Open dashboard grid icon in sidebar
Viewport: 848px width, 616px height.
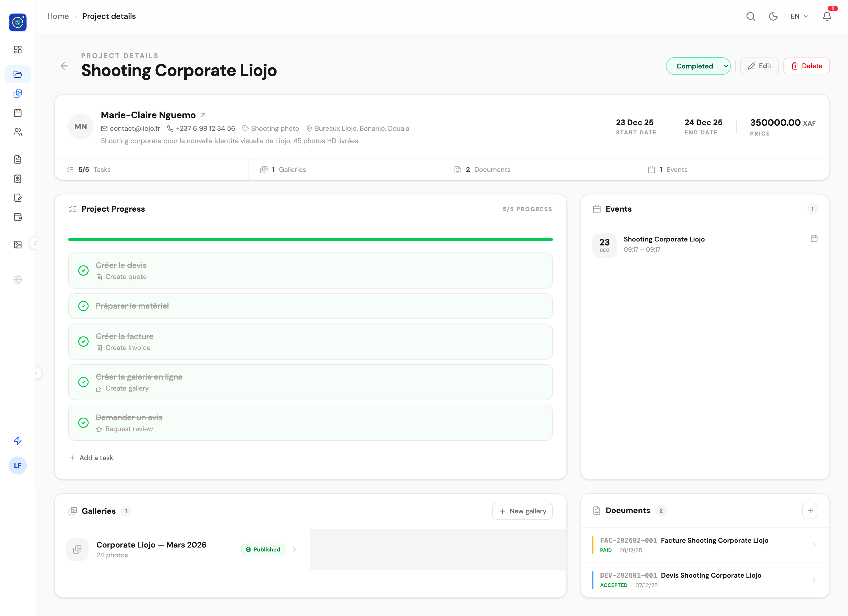coord(17,50)
